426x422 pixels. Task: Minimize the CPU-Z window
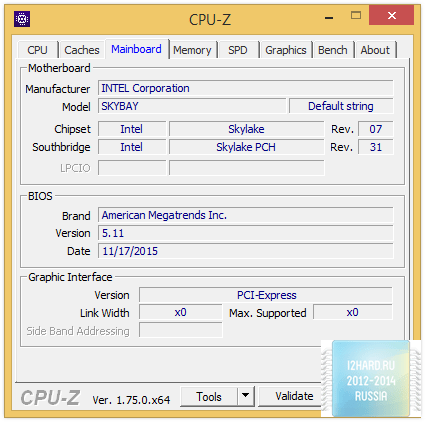click(329, 16)
